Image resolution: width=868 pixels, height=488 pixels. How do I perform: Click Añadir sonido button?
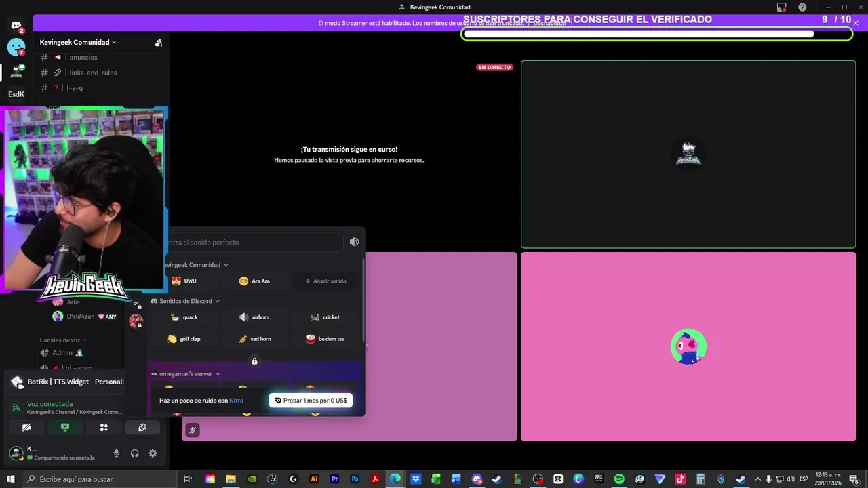click(325, 281)
